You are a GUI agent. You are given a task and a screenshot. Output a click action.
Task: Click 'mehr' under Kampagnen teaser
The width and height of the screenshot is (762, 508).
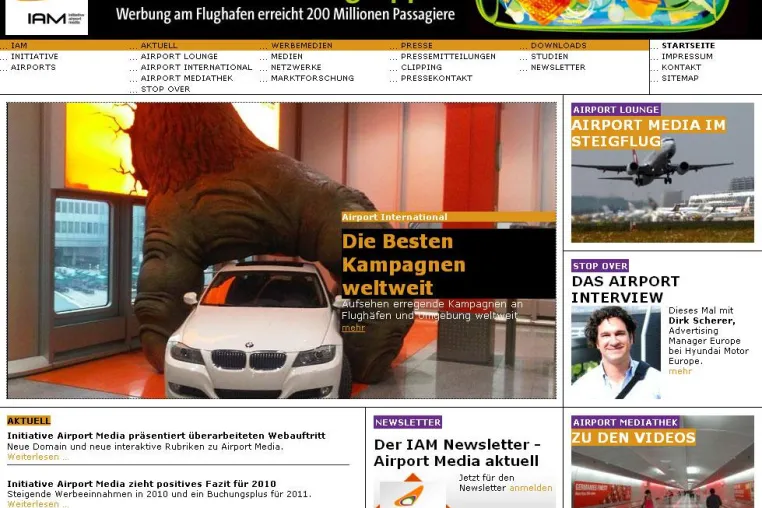click(x=353, y=328)
